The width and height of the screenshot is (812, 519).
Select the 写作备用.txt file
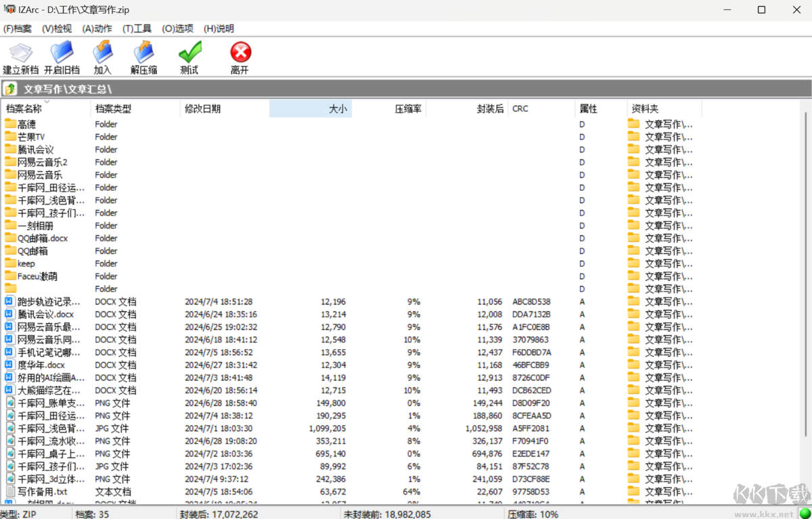[42, 492]
